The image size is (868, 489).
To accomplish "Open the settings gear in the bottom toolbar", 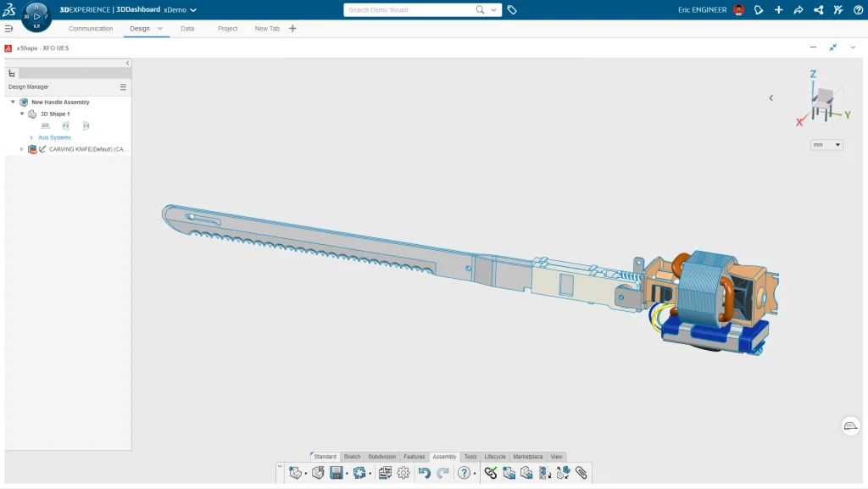I will (403, 473).
